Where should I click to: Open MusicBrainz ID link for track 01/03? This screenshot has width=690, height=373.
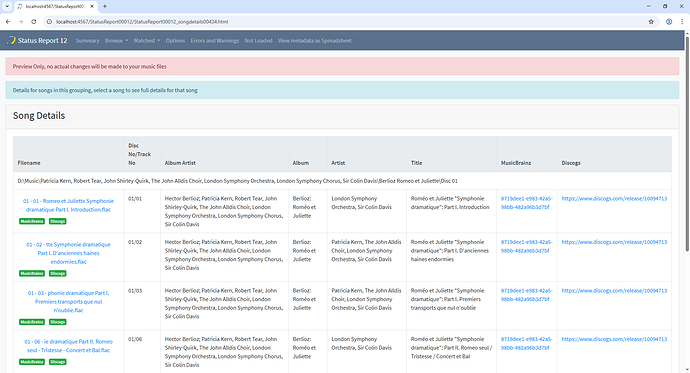click(526, 295)
